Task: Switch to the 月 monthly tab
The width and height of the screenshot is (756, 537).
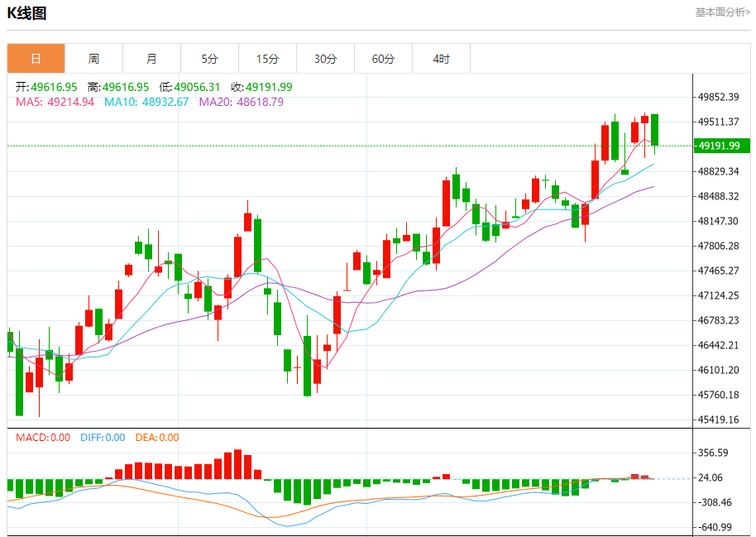Action: point(151,59)
